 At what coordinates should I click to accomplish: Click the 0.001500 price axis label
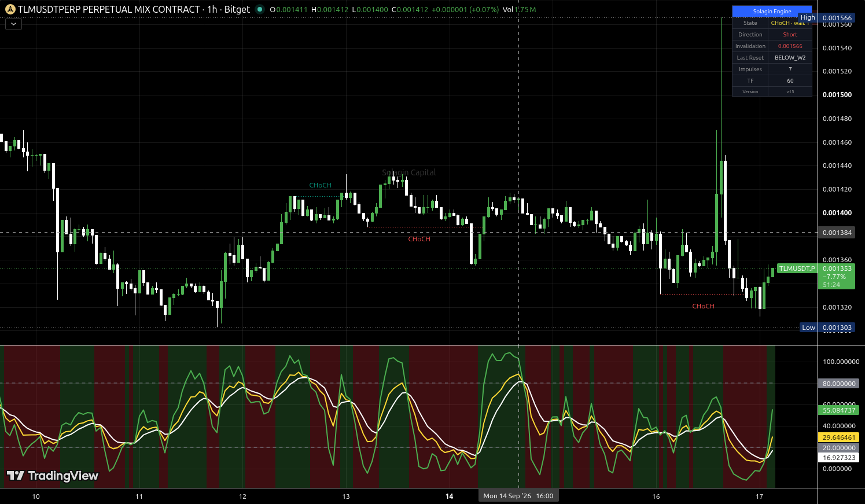click(837, 95)
